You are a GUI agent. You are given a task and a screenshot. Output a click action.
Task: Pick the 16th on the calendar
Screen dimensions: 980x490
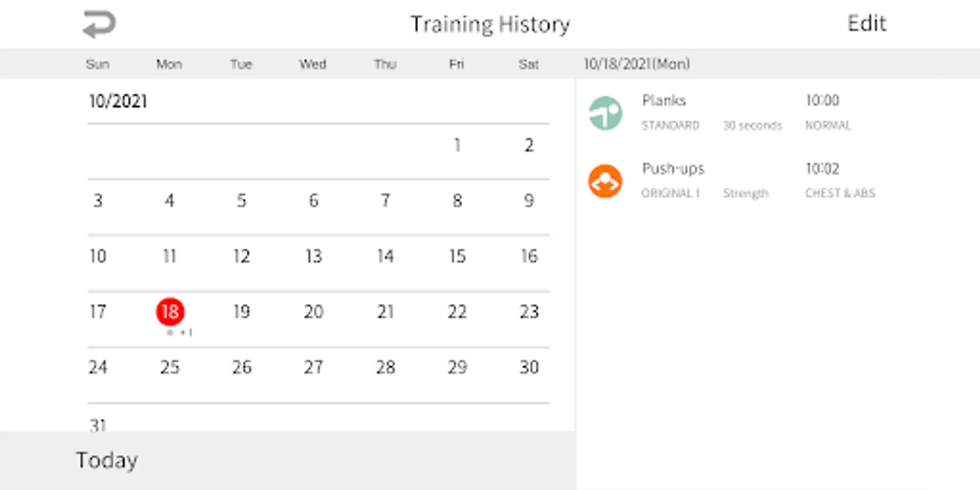(529, 256)
